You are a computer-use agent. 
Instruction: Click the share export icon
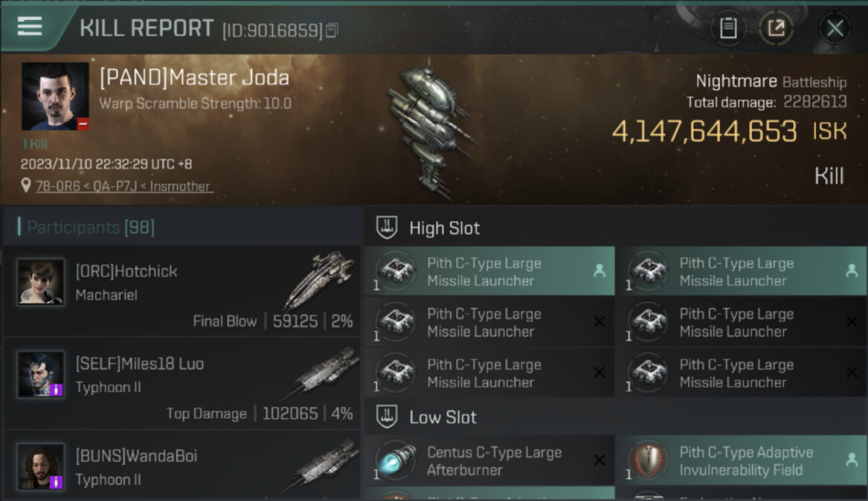coord(776,28)
